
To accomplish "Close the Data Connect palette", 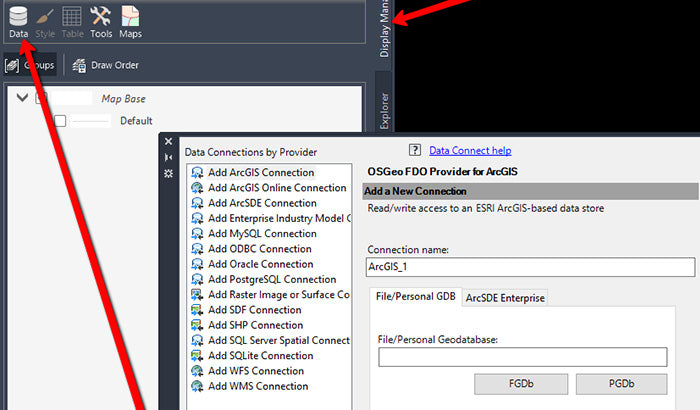I will click(x=168, y=142).
